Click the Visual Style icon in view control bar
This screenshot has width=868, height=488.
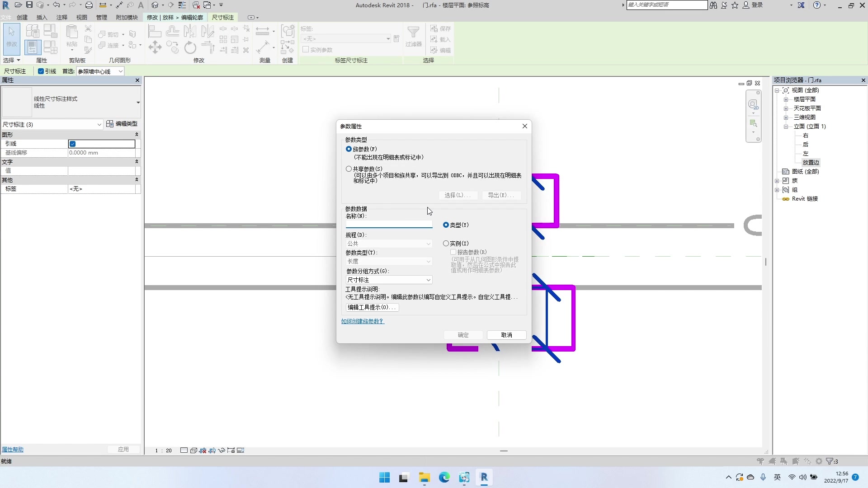[193, 450]
